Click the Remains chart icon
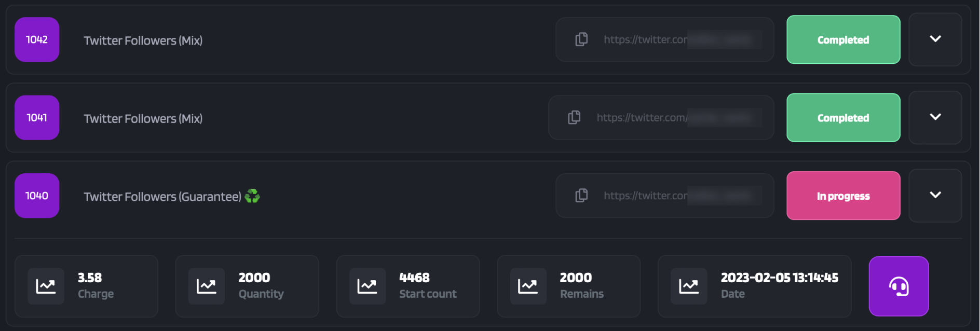Viewport: 980px width, 331px height. 528,286
